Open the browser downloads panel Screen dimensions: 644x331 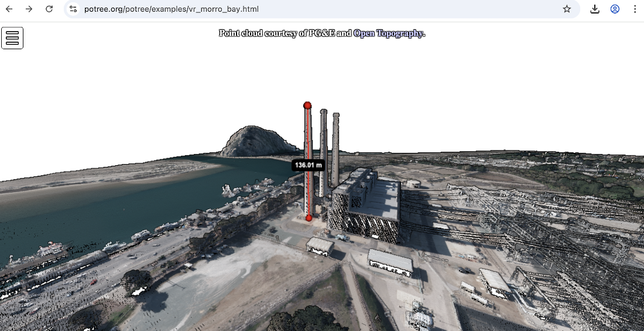595,9
